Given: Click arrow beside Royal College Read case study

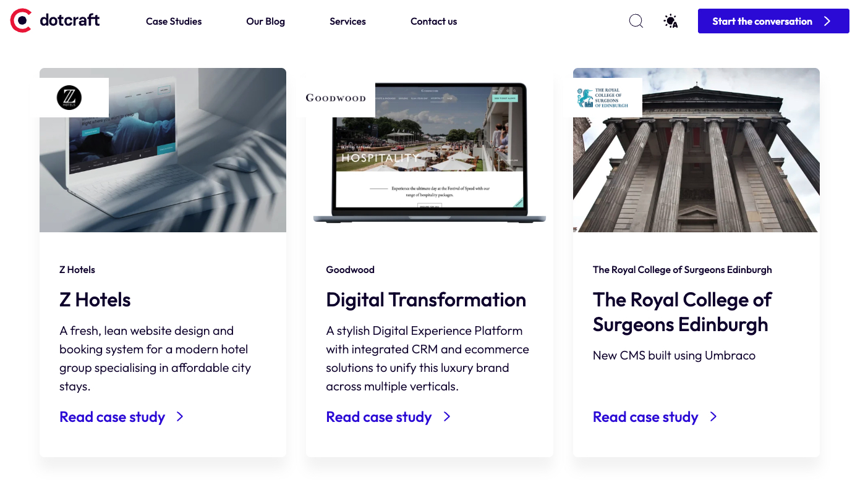Looking at the screenshot, I should tap(713, 417).
